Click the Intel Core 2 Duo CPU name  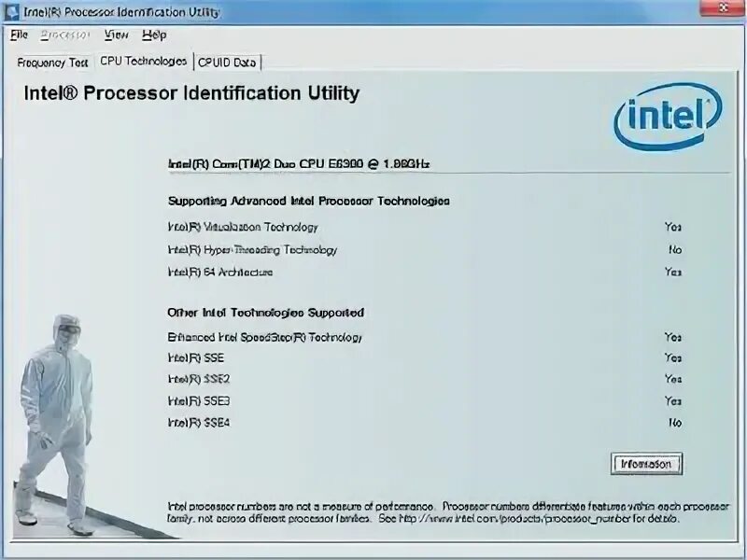coord(299,164)
